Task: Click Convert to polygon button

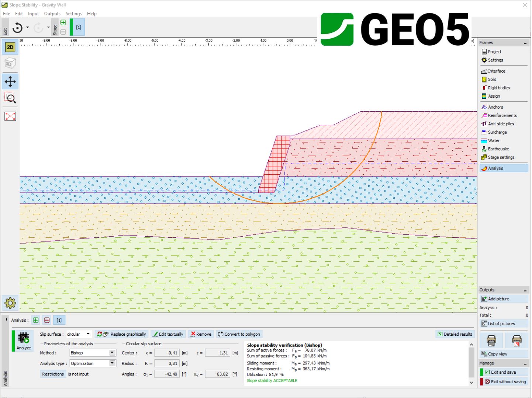Action: [x=239, y=334]
